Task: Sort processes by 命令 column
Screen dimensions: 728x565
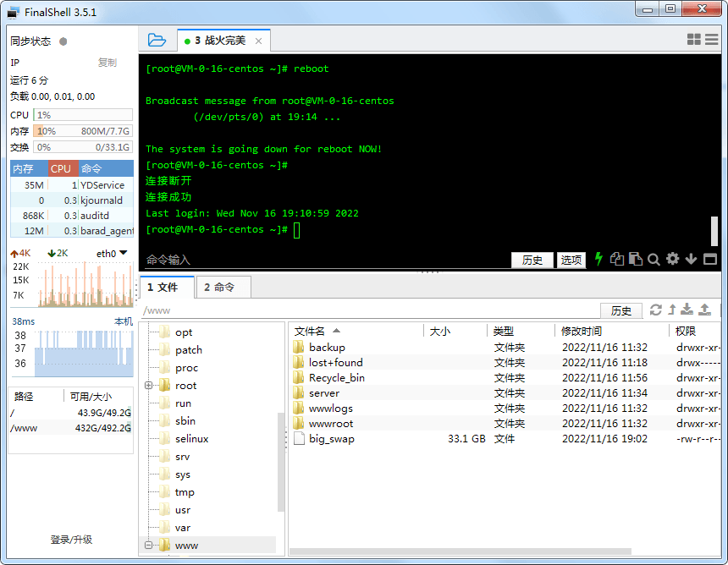Action: (106, 168)
